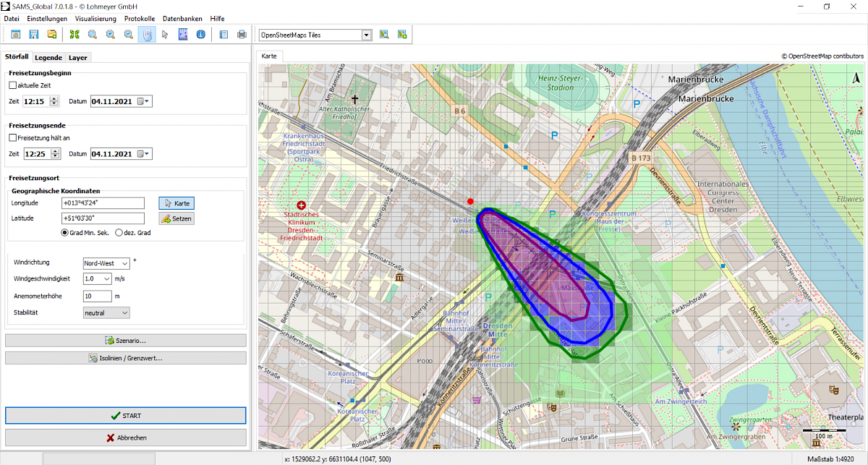Viewport: 868px width, 465px height.
Task: Click the zoom to full extent icon
Action: click(74, 34)
